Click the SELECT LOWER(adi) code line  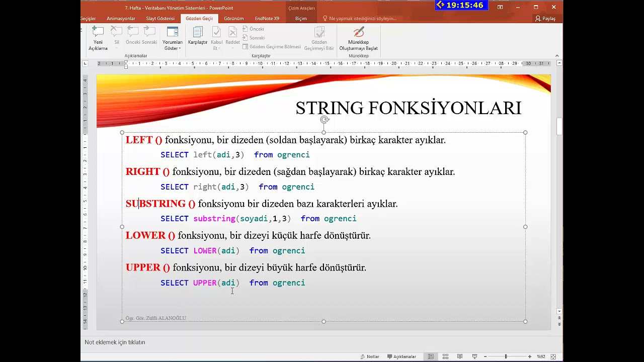pyautogui.click(x=233, y=251)
